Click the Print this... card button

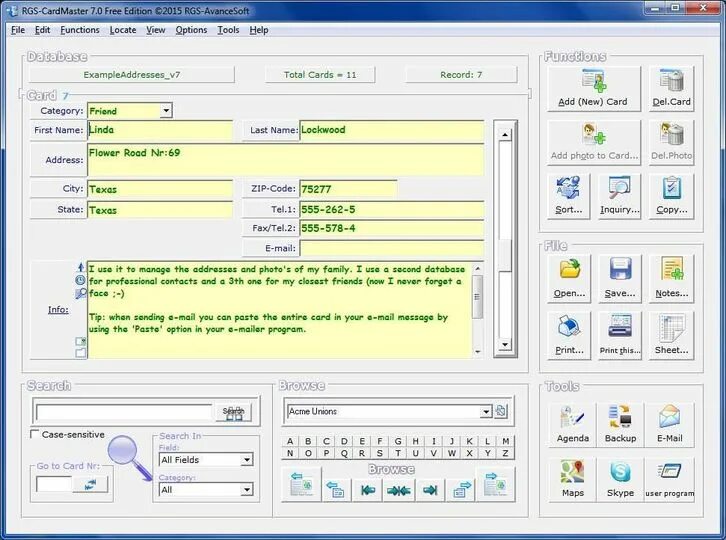[620, 336]
